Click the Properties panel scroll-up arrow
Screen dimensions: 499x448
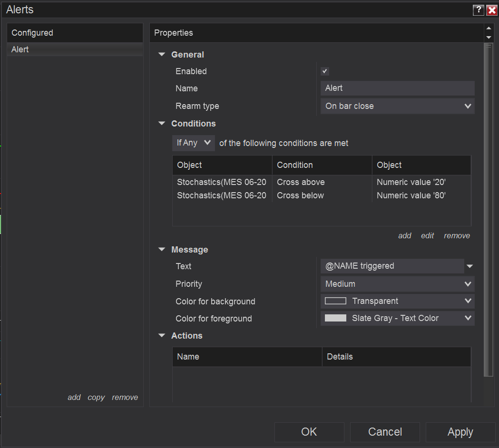pyautogui.click(x=488, y=29)
